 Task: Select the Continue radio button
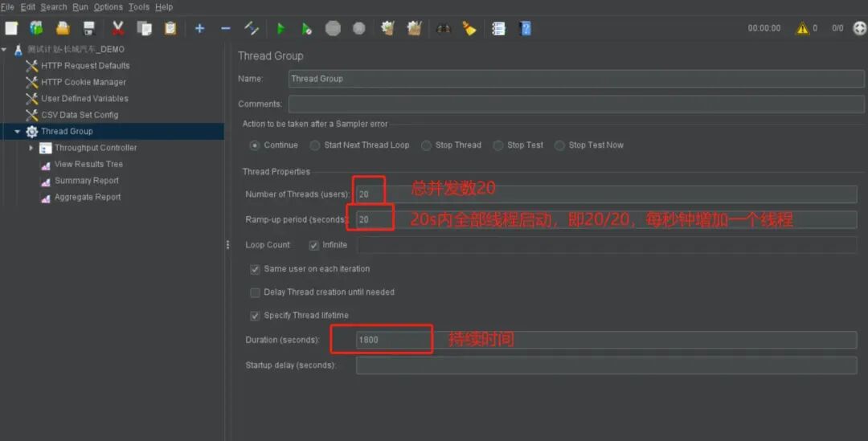tap(255, 145)
